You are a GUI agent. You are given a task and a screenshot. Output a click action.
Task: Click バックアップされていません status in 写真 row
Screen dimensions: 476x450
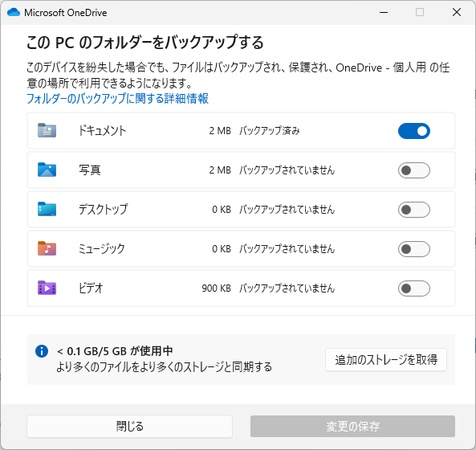[287, 170]
